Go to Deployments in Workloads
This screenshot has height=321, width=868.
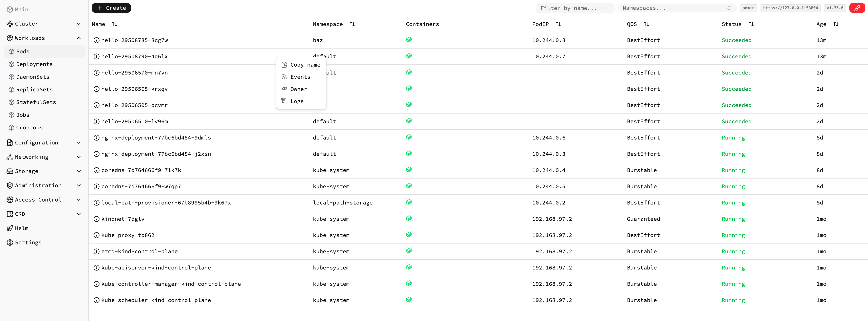[45, 64]
